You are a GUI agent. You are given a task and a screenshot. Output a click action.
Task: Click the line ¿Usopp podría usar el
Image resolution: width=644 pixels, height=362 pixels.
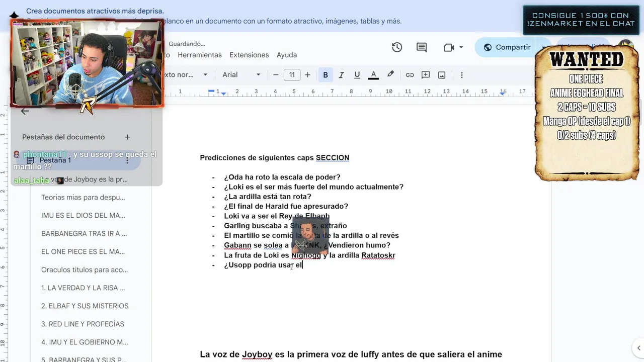263,265
